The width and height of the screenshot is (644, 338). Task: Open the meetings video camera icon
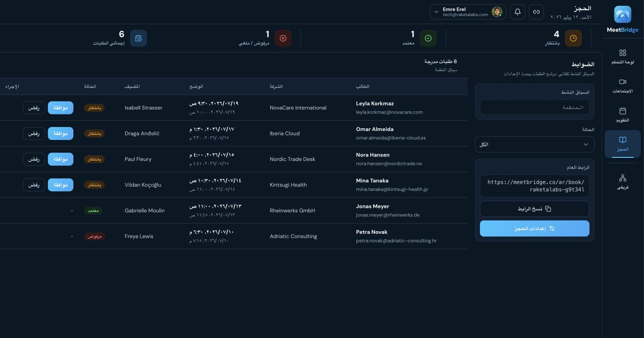(x=623, y=82)
